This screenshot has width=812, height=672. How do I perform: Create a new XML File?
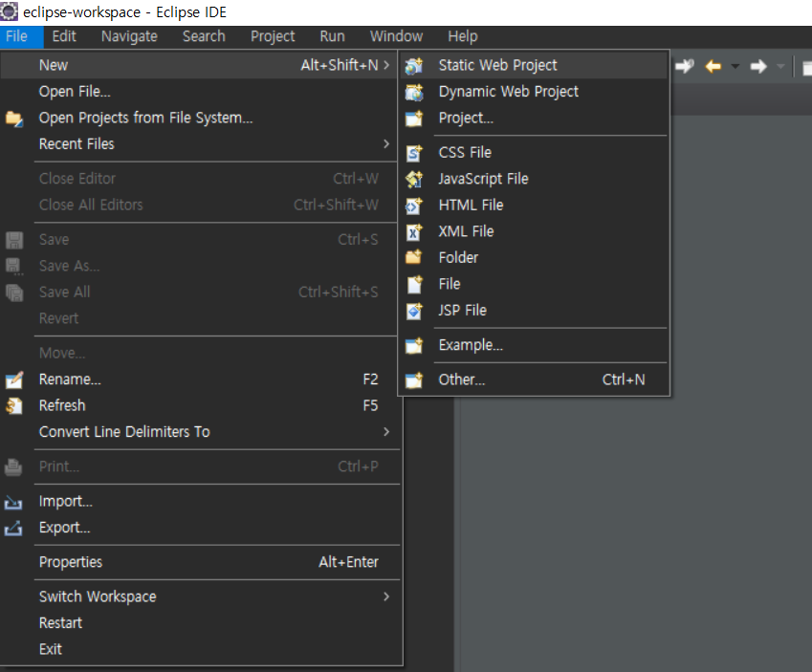pos(534,231)
